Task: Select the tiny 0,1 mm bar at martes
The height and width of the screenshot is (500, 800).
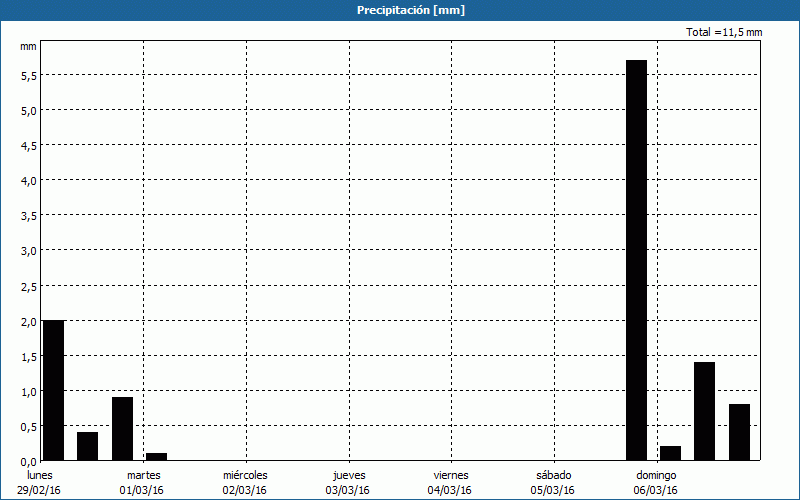Action: (x=156, y=457)
